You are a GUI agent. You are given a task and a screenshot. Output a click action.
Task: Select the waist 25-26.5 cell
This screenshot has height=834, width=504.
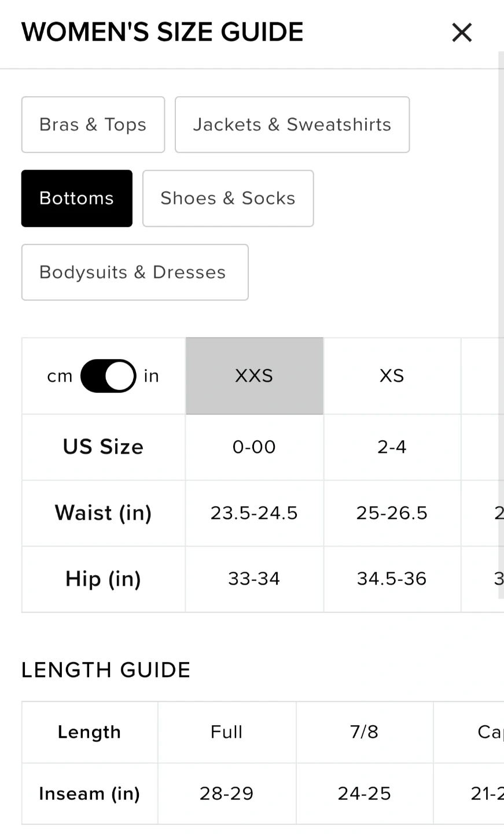(x=392, y=513)
